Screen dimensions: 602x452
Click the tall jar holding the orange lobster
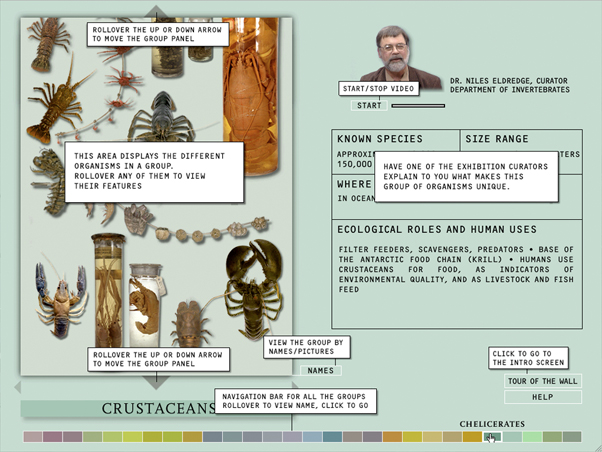(250, 96)
